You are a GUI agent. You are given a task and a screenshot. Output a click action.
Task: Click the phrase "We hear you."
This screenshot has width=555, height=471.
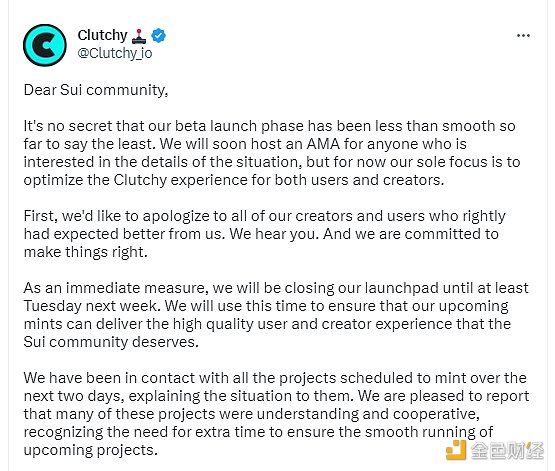click(274, 234)
